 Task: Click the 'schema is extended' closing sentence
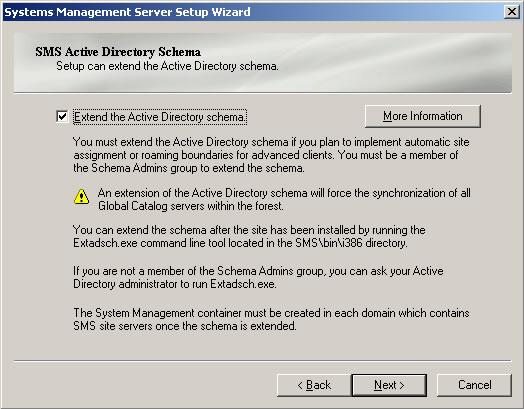pyautogui.click(x=184, y=326)
